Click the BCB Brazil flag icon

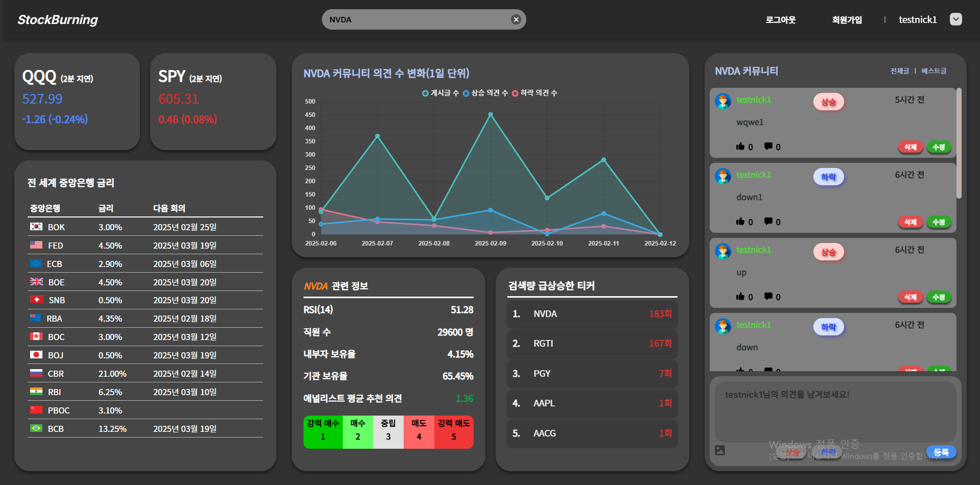click(x=36, y=428)
